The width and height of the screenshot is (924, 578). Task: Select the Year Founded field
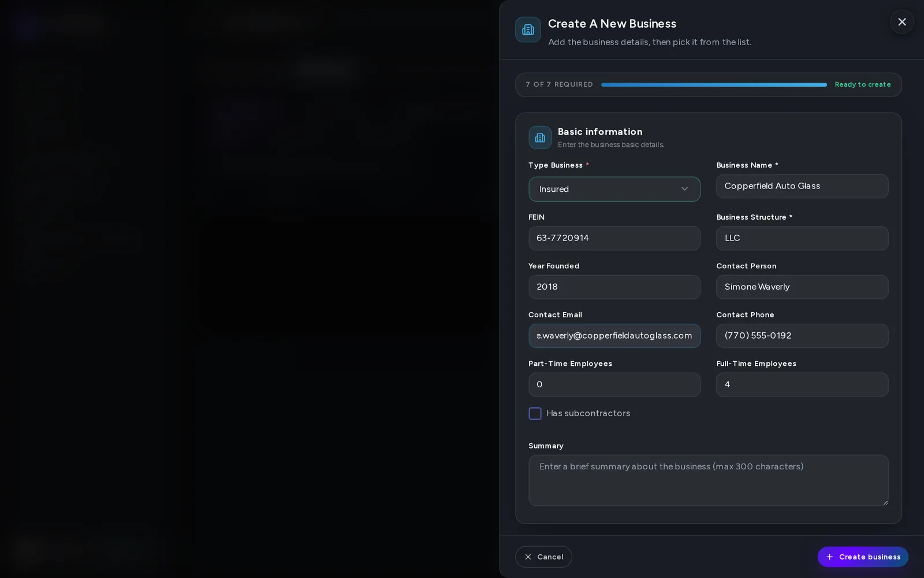point(614,287)
